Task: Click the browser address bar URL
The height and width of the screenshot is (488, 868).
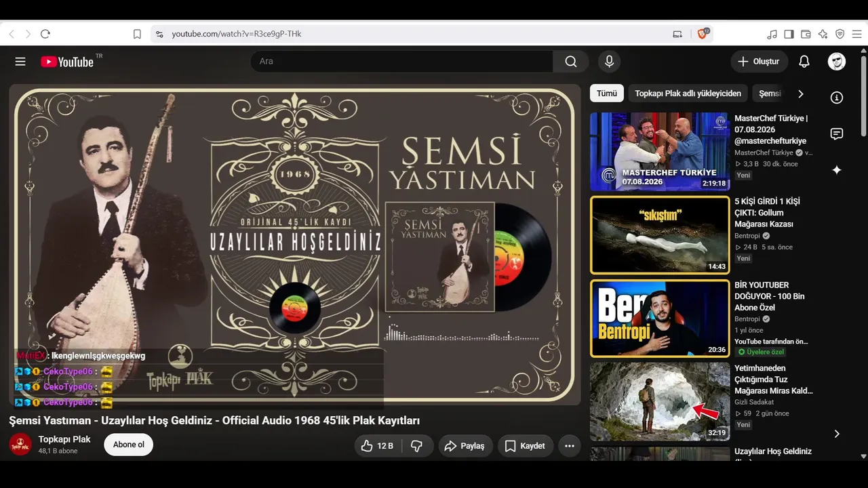Action: point(237,34)
